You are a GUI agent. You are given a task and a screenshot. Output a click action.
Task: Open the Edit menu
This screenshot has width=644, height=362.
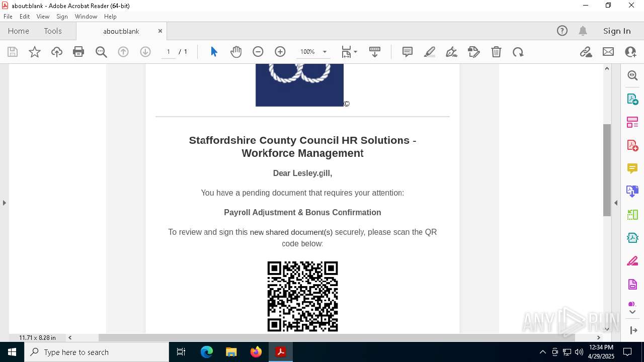click(x=25, y=17)
